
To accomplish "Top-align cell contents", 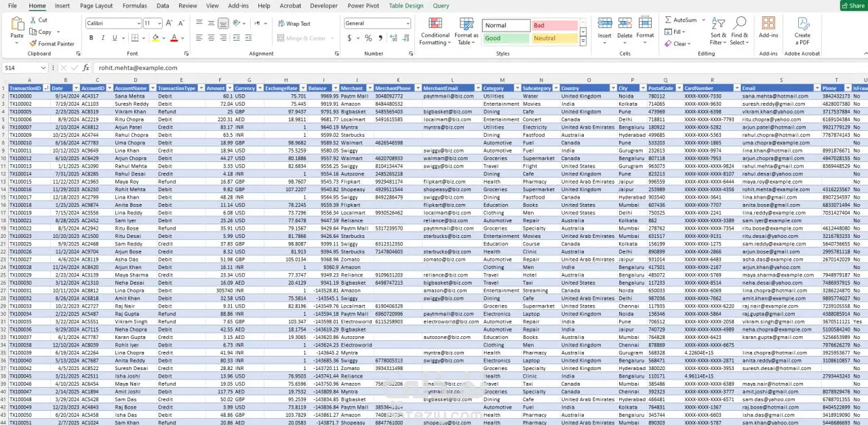I will point(200,23).
